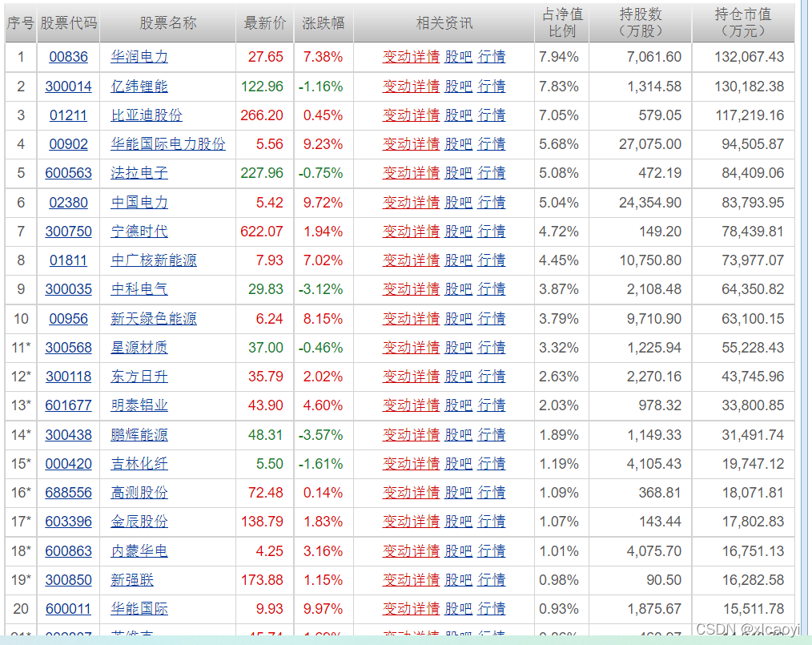The width and height of the screenshot is (812, 645).
Task: Open stock code link 00956
Action: (68, 319)
